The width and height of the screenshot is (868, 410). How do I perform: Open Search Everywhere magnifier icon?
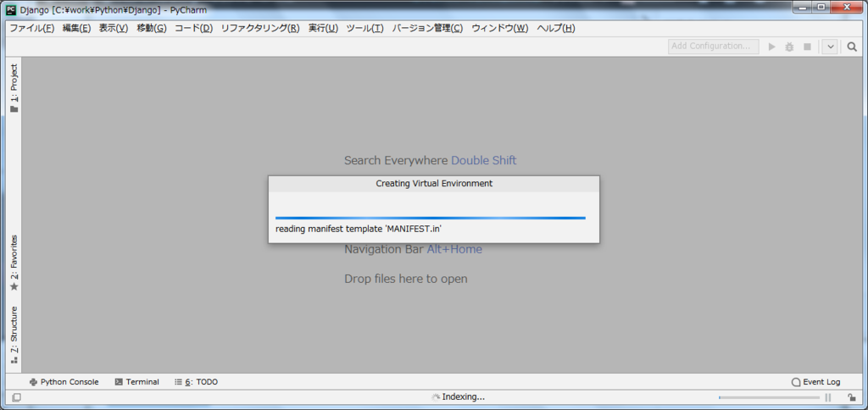pos(852,47)
